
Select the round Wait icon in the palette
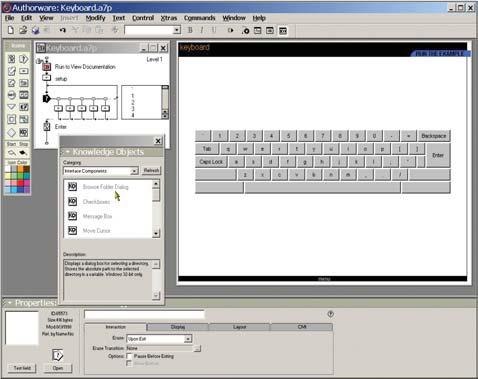click(12, 95)
